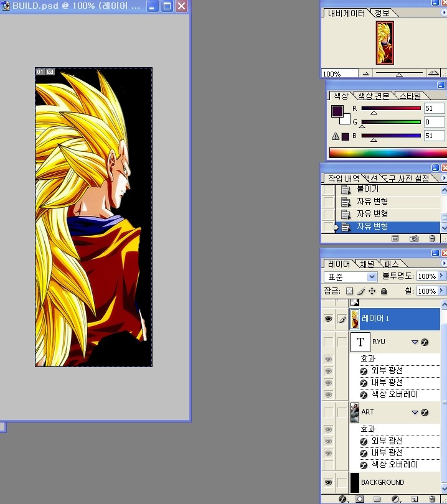Click the foreground color swatch
Image resolution: width=447 pixels, height=504 pixels.
click(x=337, y=111)
